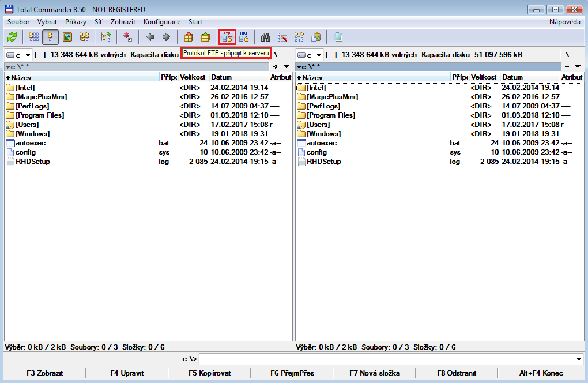
Task: Open the Konfigurace menu
Action: point(161,22)
